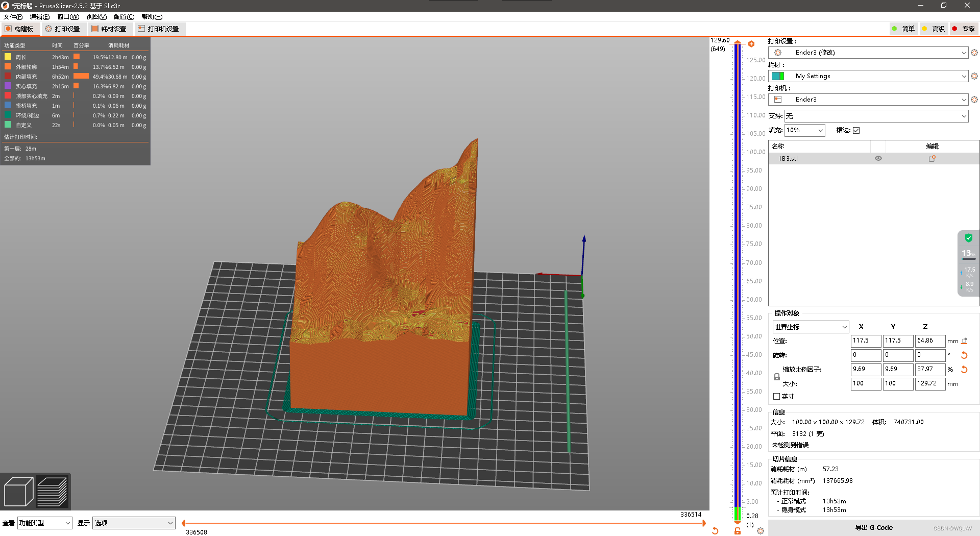Open the 窗口 Window menu
Viewport: 980px width, 536px height.
click(x=68, y=17)
